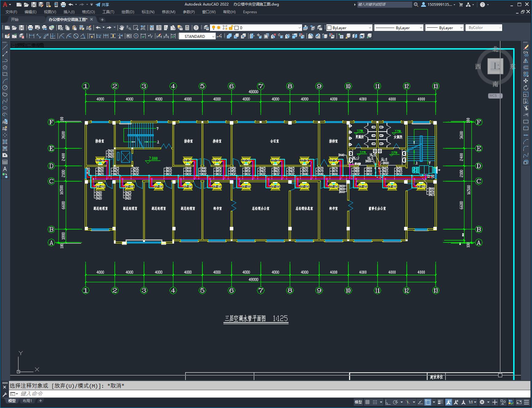
Task: Open the 格式(O) menu
Action: (x=88, y=12)
